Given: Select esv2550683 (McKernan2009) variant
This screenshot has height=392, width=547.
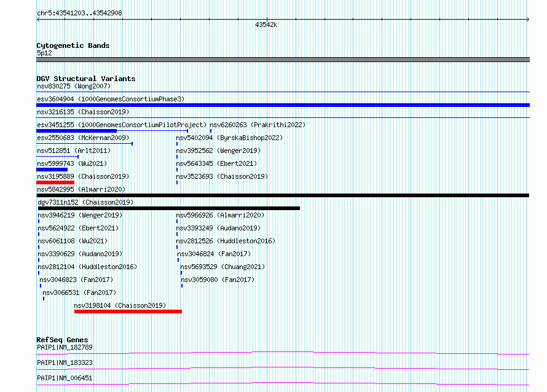Looking at the screenshot, I should (83, 138).
